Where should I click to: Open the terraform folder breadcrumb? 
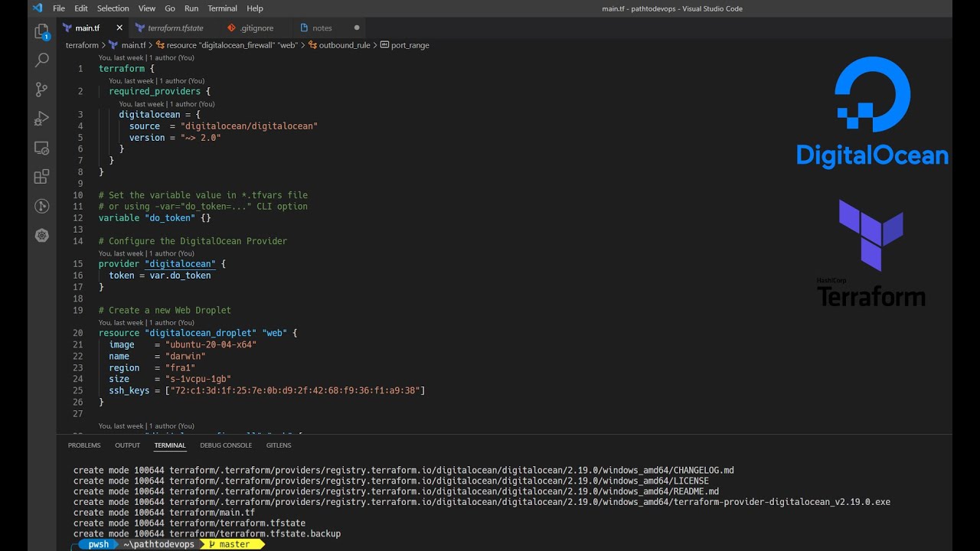point(82,45)
